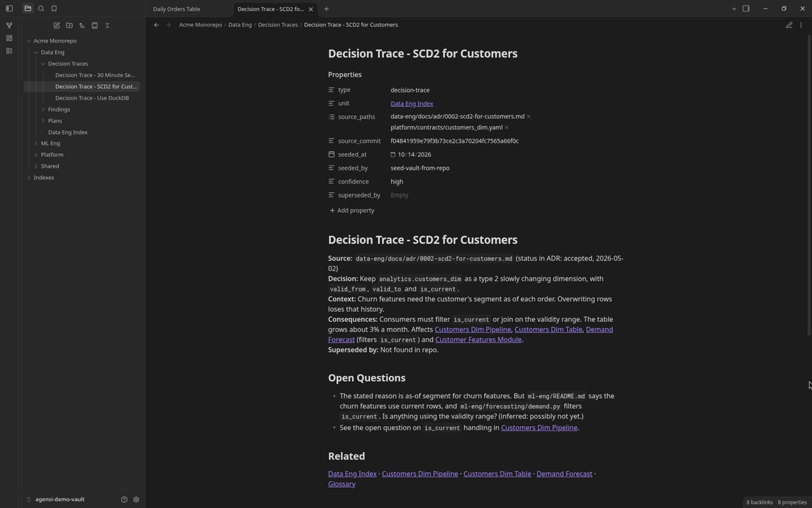Screen dimensions: 812x508
Task: Follow the Customer Features Module link
Action: [478, 340]
